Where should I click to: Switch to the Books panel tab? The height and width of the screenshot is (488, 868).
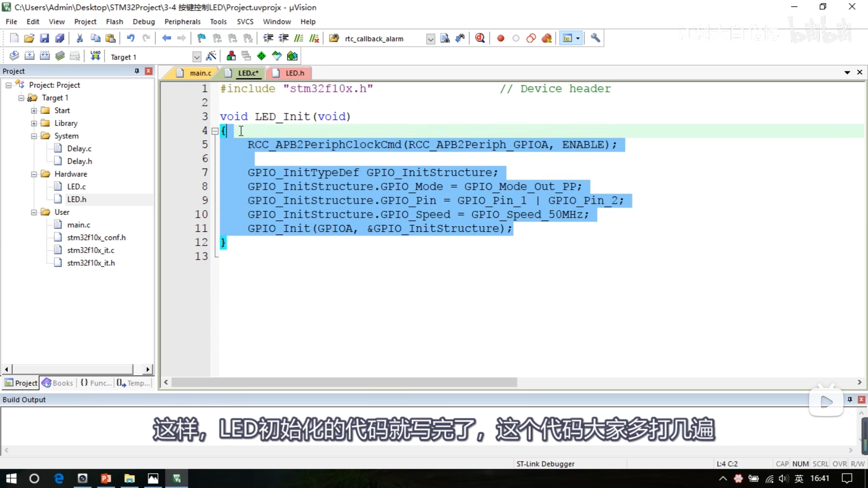point(58,383)
